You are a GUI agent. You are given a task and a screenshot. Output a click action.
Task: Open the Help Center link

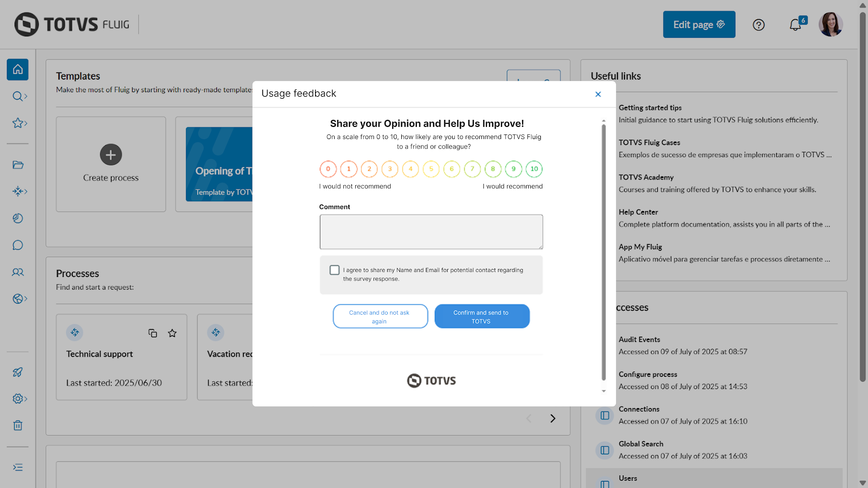(638, 212)
